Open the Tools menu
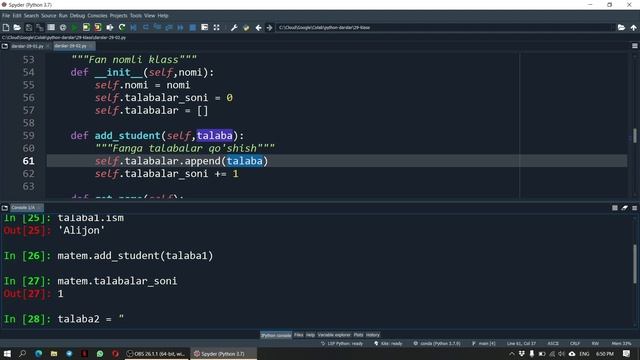Viewport: 640px width, 360px height. point(136,16)
